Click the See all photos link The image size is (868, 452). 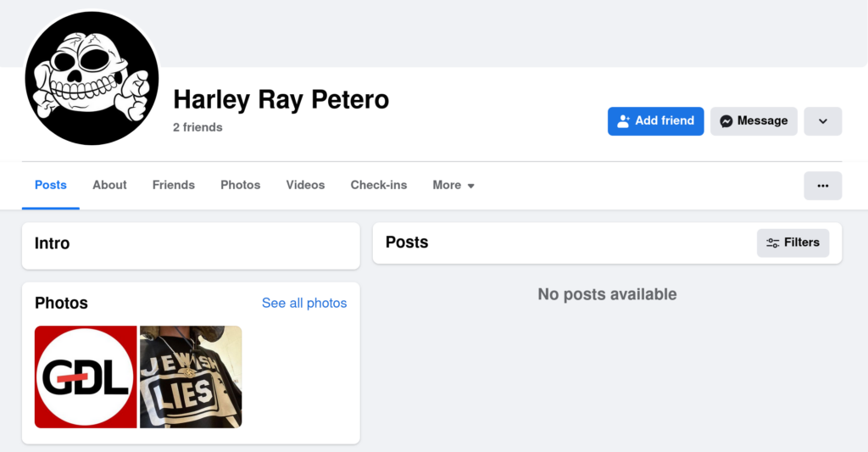click(304, 303)
